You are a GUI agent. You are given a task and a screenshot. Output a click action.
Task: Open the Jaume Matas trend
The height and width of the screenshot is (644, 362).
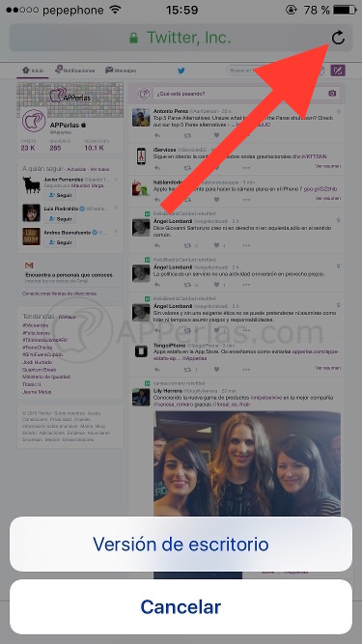[x=37, y=392]
